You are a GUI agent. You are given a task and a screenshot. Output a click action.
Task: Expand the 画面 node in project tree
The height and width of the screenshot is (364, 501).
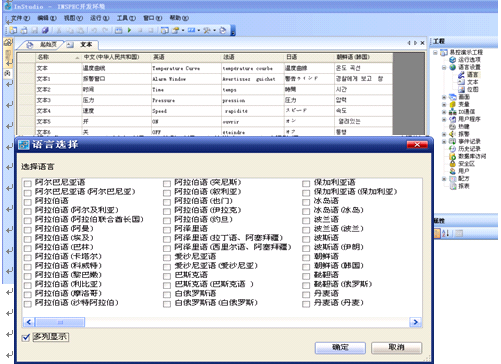(x=444, y=97)
